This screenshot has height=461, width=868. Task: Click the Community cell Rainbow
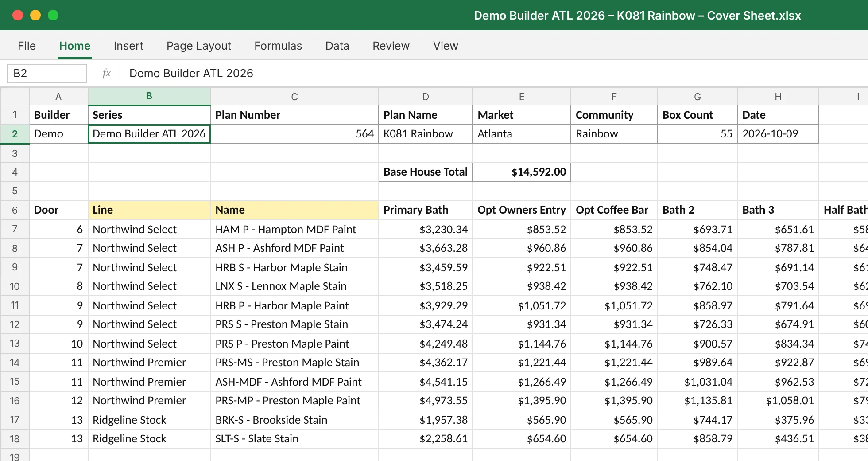coord(614,134)
